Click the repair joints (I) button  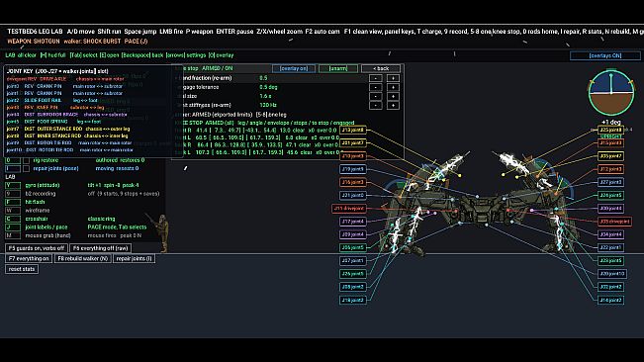134,258
